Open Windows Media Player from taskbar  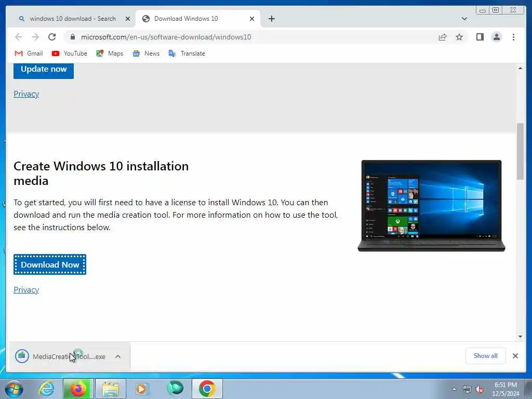coord(142,389)
